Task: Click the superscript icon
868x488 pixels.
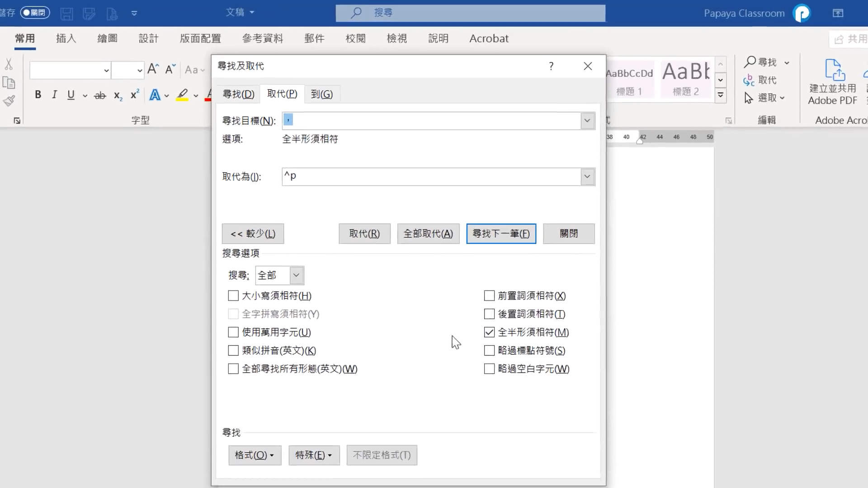Action: 134,95
